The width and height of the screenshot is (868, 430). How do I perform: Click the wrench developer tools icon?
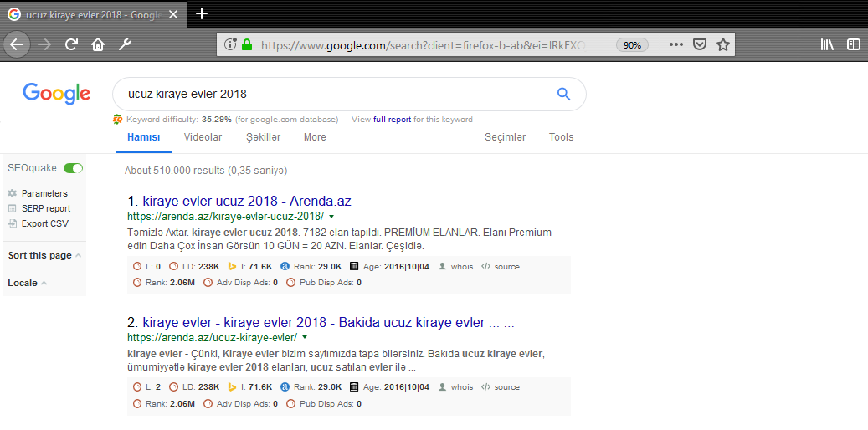point(125,44)
